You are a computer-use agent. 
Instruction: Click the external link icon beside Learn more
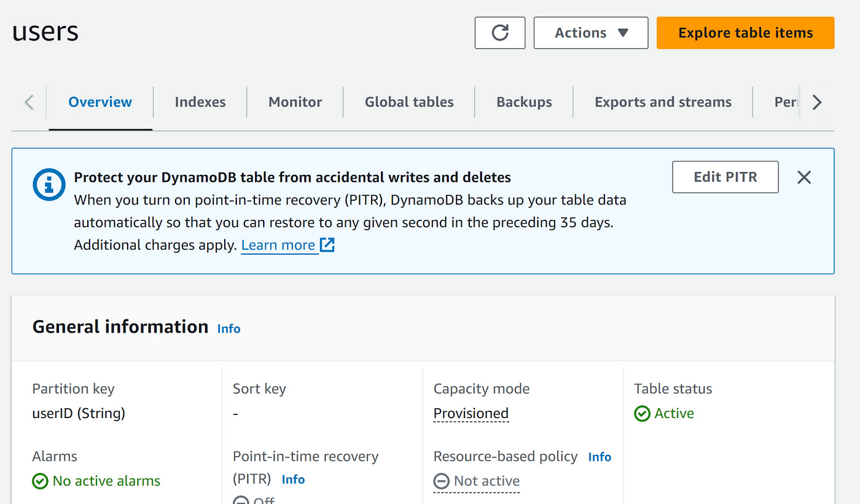pyautogui.click(x=327, y=244)
